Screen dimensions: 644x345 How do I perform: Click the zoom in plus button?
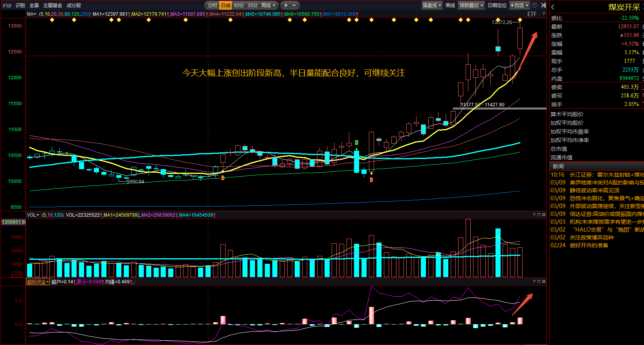tap(286, 5)
